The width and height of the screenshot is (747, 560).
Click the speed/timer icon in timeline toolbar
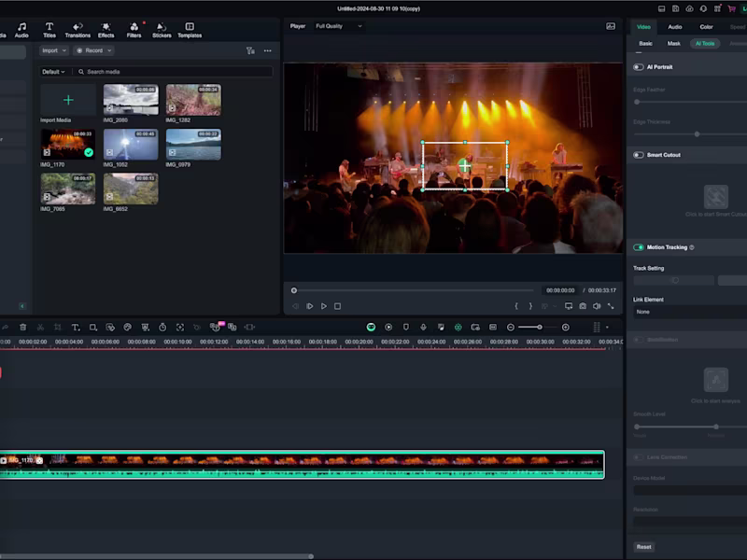[162, 328]
